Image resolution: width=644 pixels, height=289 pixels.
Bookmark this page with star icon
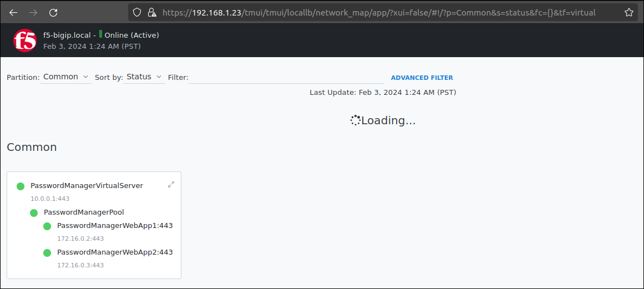pyautogui.click(x=628, y=12)
